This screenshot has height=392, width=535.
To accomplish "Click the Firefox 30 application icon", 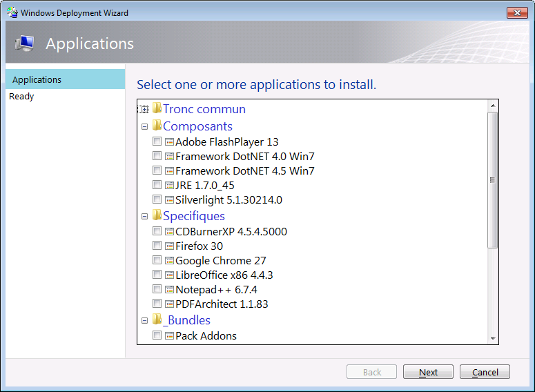I will [169, 246].
